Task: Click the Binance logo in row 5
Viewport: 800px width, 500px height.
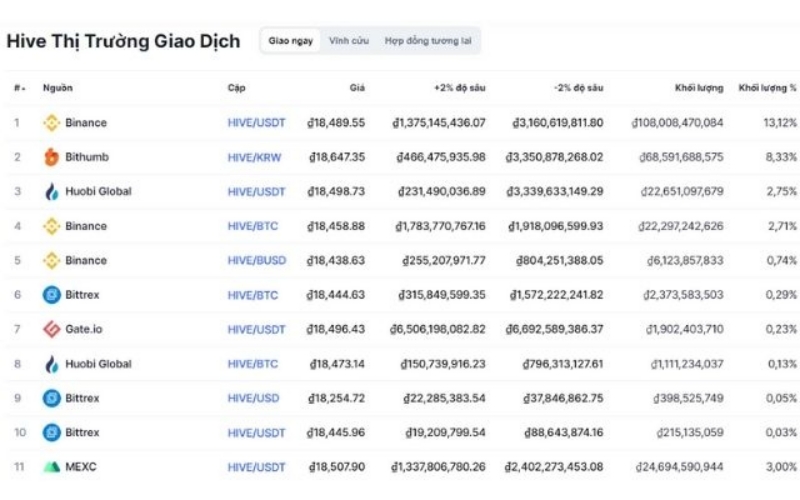Action: pos(52,261)
